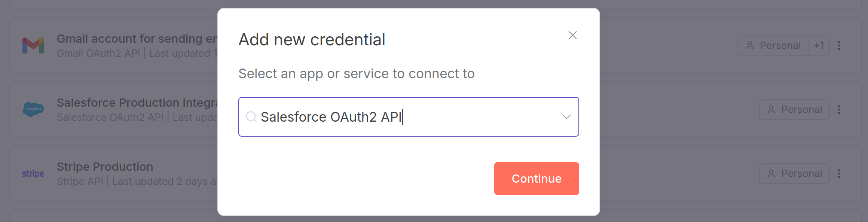The width and height of the screenshot is (868, 222).
Task: Select the Personal tag on the Stripe credential
Action: click(794, 173)
